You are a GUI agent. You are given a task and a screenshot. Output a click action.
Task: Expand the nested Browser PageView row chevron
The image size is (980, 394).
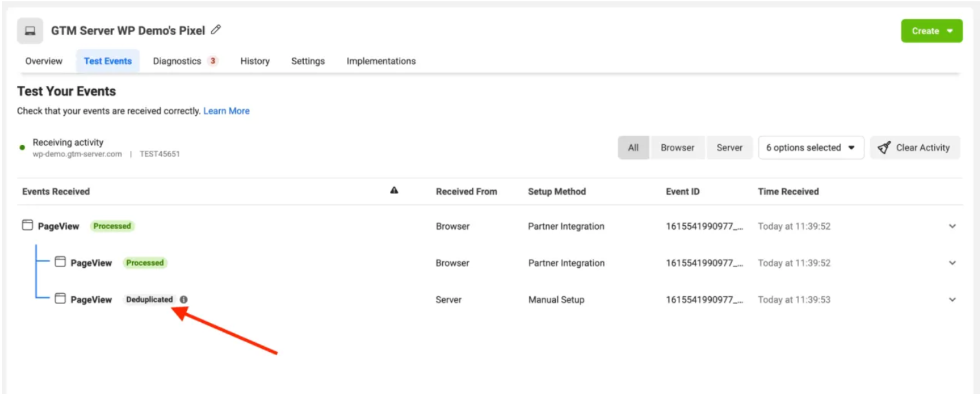(x=952, y=263)
